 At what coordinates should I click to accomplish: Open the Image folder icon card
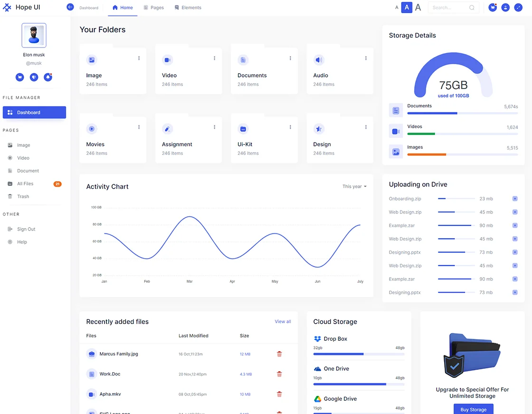[92, 60]
